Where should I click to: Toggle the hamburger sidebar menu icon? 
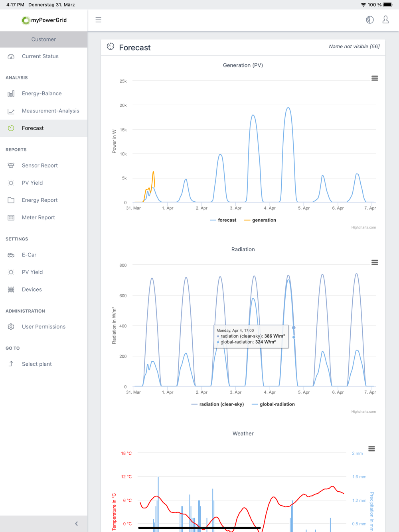coord(99,20)
